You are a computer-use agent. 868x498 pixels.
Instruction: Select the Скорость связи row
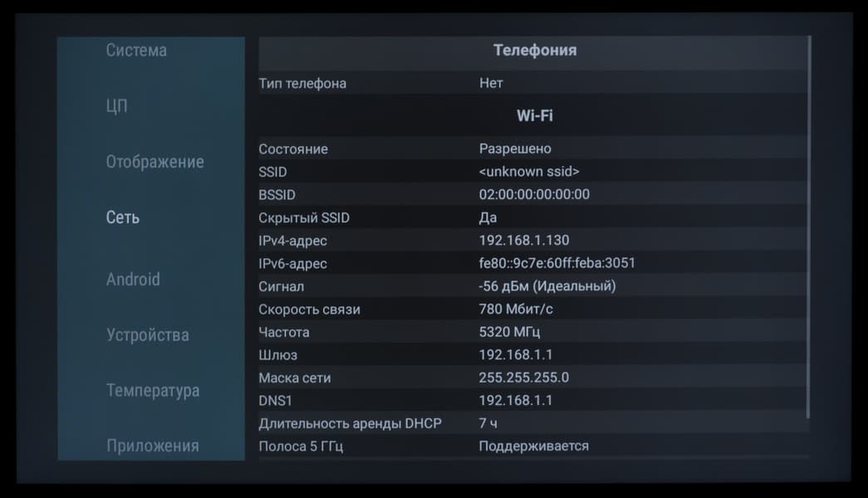point(532,310)
